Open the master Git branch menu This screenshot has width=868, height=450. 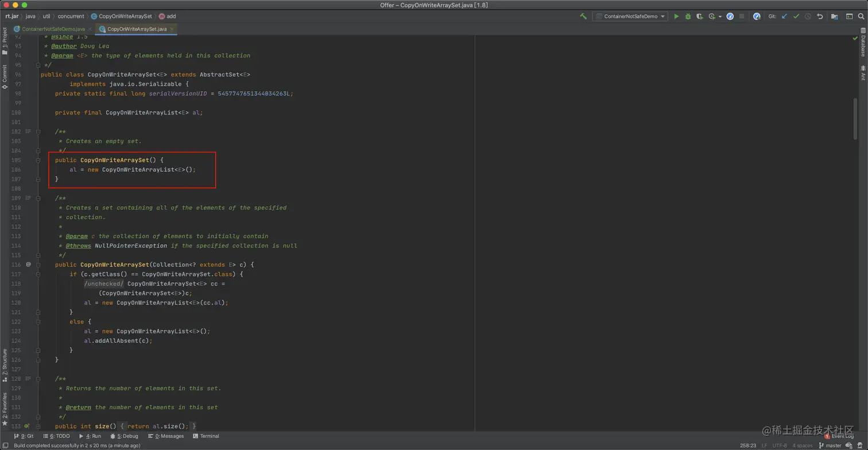[x=830, y=445]
